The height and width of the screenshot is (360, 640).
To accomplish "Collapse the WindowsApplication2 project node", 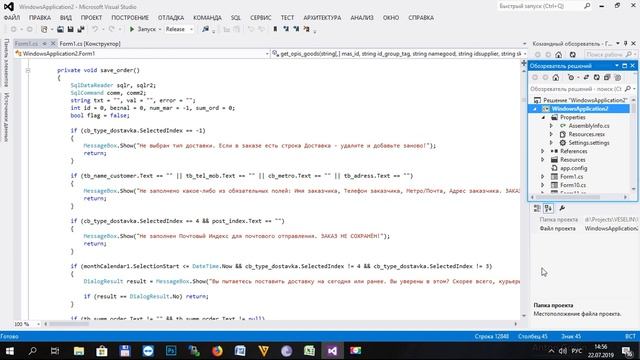I will 535,109.
